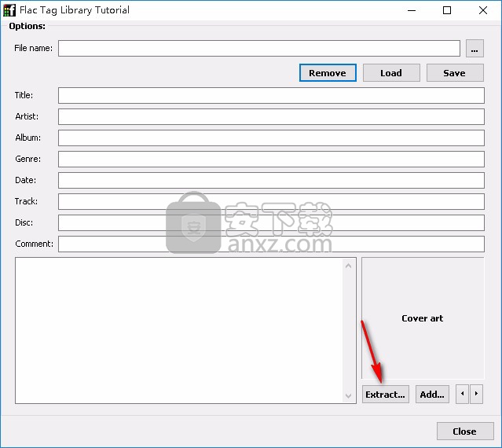Screen dimensions: 502x448
Task: Focus the Date text field
Action: [x=271, y=180]
